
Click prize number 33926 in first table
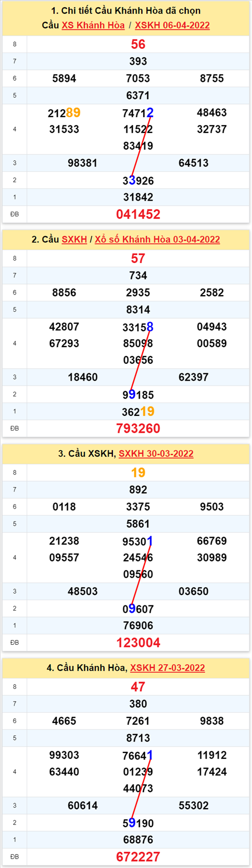[138, 181]
